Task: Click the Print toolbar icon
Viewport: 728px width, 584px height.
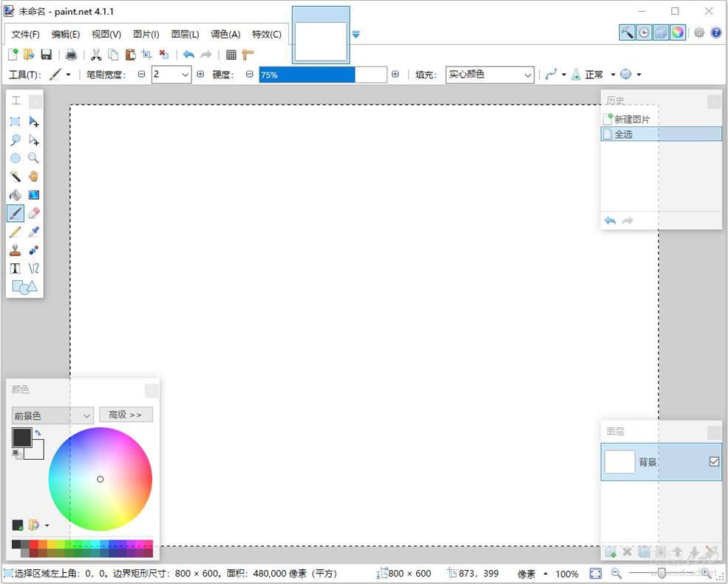Action: click(x=71, y=54)
